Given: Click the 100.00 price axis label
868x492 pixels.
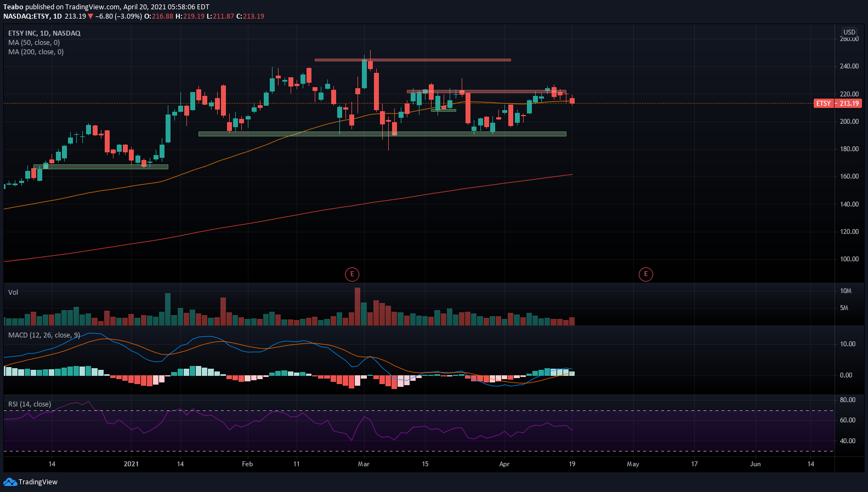Looking at the screenshot, I should (849, 259).
